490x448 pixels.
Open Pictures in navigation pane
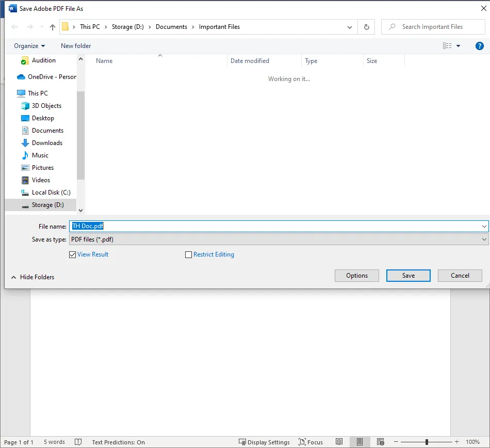37,168
